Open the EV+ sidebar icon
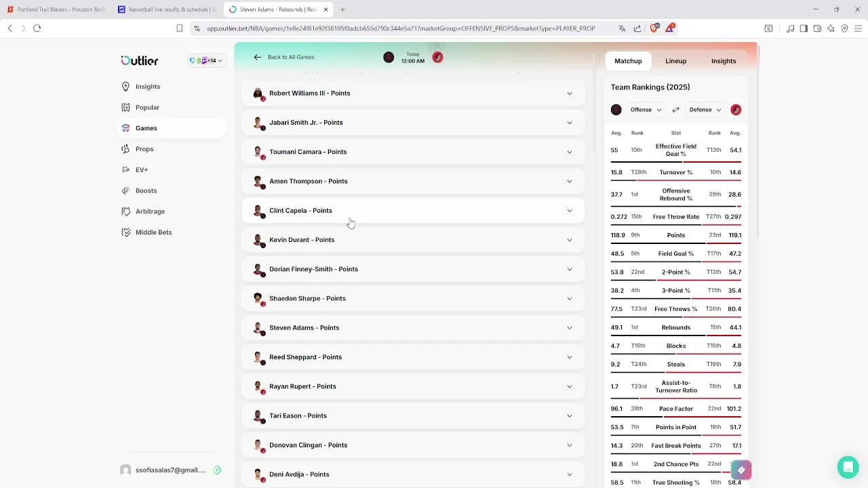868x488 pixels. [125, 169]
